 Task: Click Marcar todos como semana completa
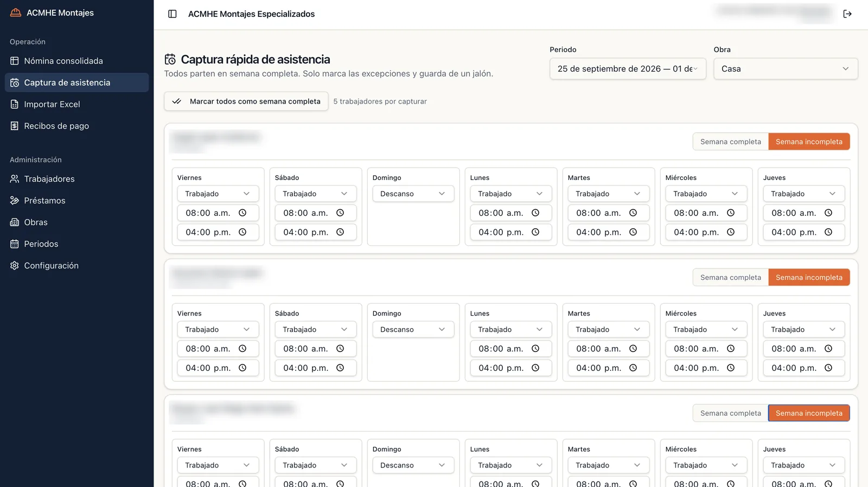(x=246, y=101)
